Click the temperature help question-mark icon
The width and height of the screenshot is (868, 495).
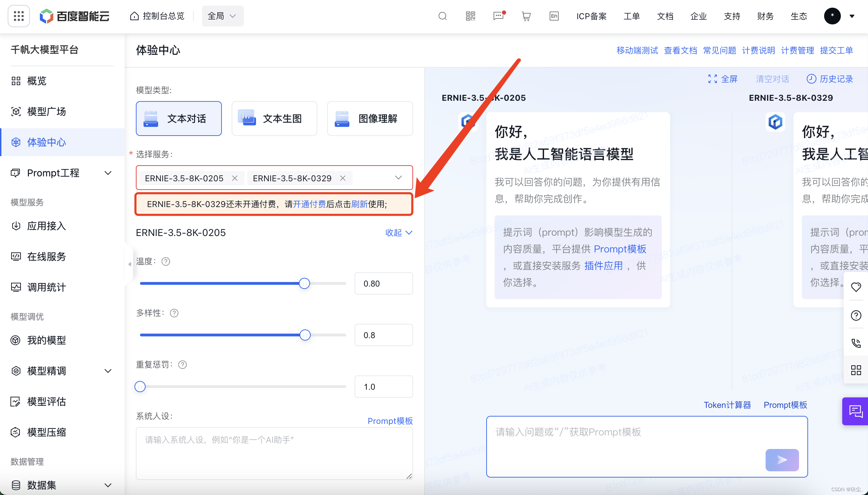point(166,261)
